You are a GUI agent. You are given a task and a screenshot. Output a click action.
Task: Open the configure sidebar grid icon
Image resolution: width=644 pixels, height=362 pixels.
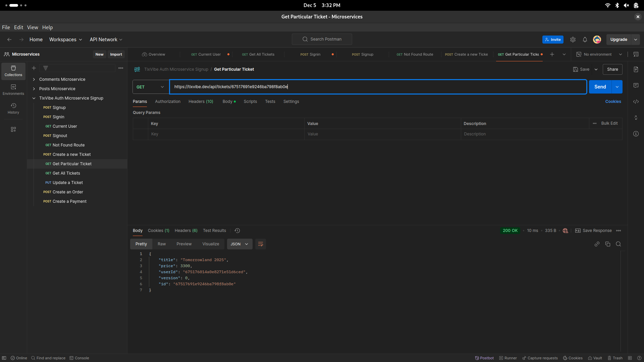13,129
